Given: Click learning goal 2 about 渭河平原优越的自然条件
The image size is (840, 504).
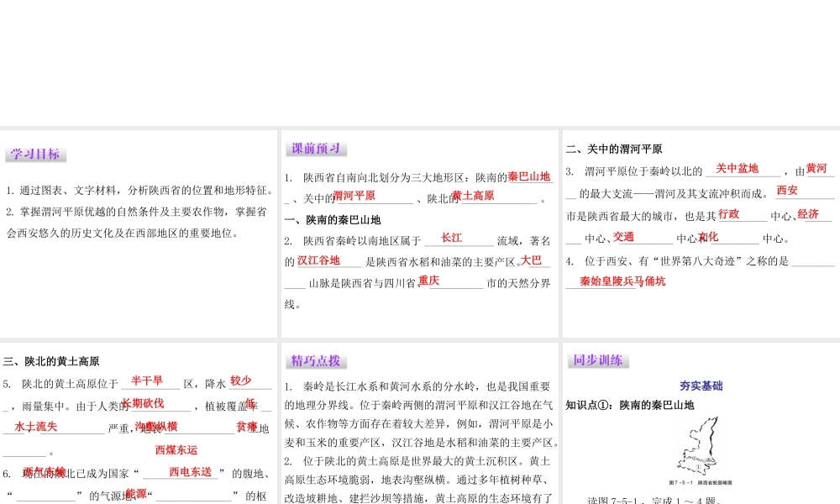Looking at the screenshot, I should click(x=137, y=223).
